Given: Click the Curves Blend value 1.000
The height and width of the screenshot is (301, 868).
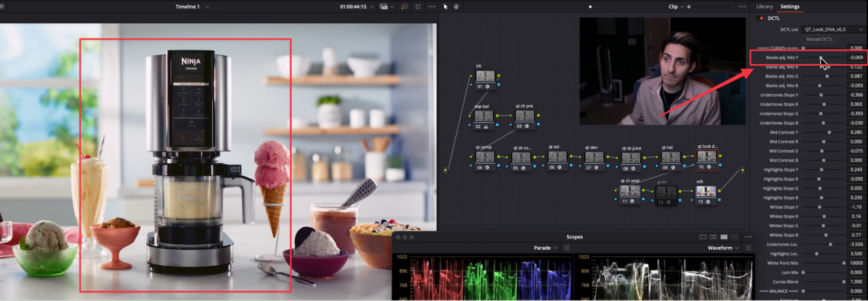Looking at the screenshot, I should 856,281.
